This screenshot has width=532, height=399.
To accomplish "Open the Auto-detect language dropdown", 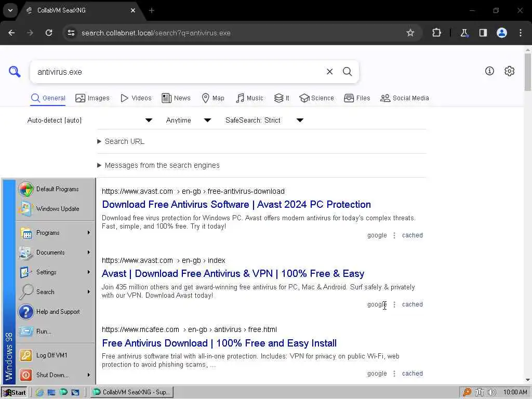I will 90,120.
